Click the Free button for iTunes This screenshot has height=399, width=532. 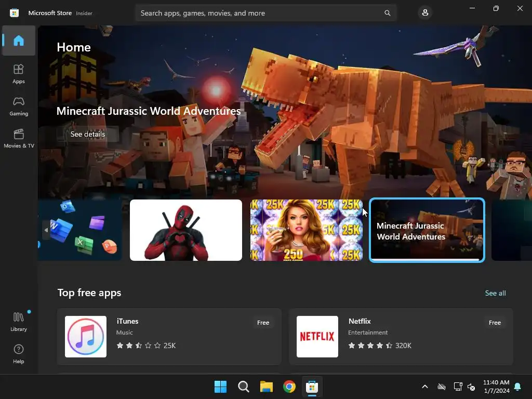(263, 323)
